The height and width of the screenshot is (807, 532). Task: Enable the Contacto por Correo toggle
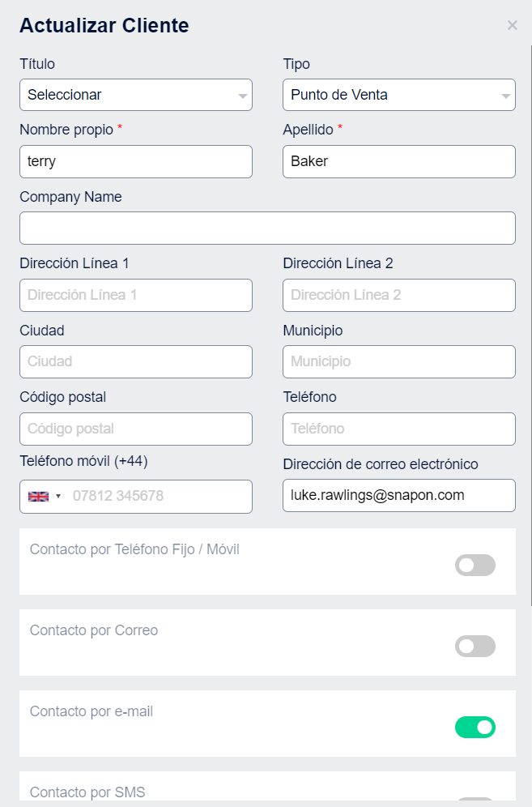(475, 647)
